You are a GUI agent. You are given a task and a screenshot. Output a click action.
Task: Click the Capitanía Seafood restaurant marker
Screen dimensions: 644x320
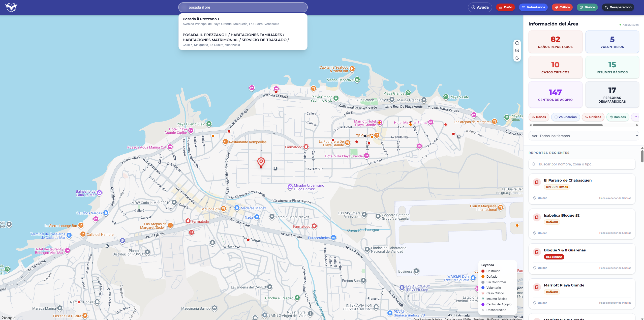352,69
